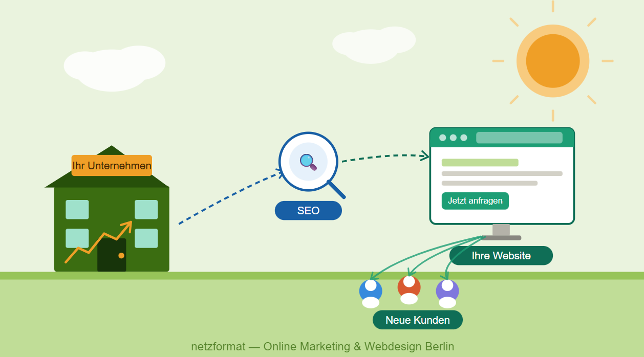This screenshot has height=357, width=644.
Task: Click the dark green house door
Action: click(x=112, y=255)
